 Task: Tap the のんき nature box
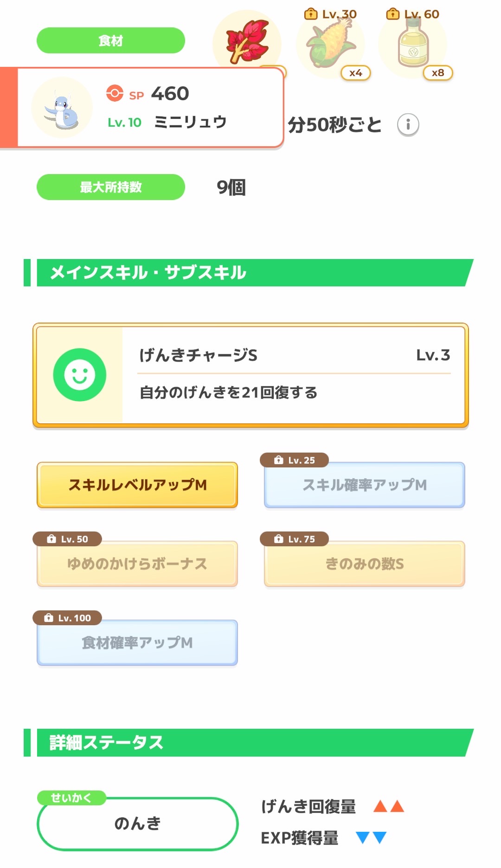[x=137, y=823]
